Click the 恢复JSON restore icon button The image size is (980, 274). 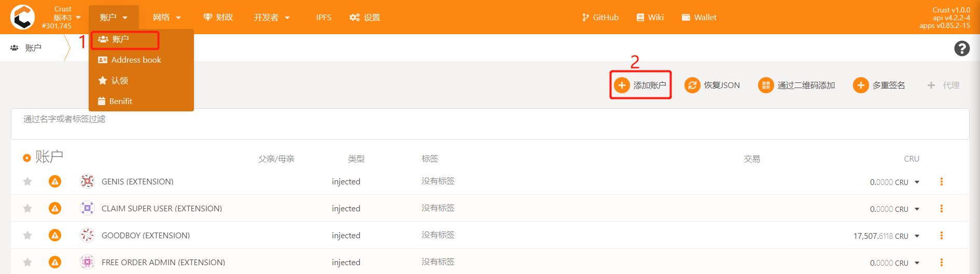click(x=692, y=85)
